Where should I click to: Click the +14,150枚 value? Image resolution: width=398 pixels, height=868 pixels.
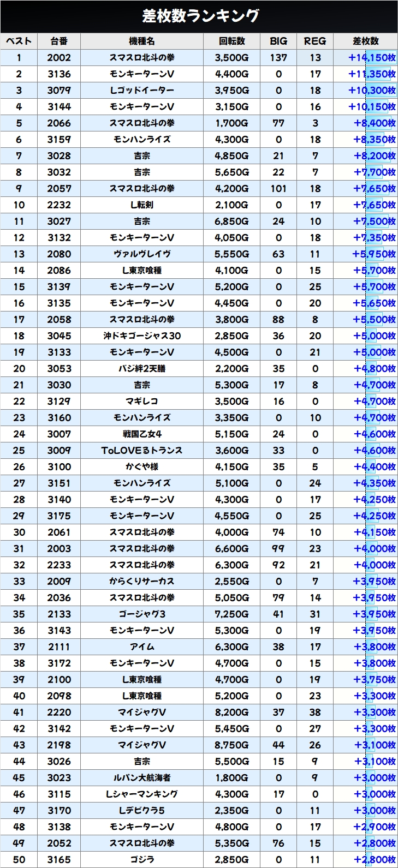(372, 58)
